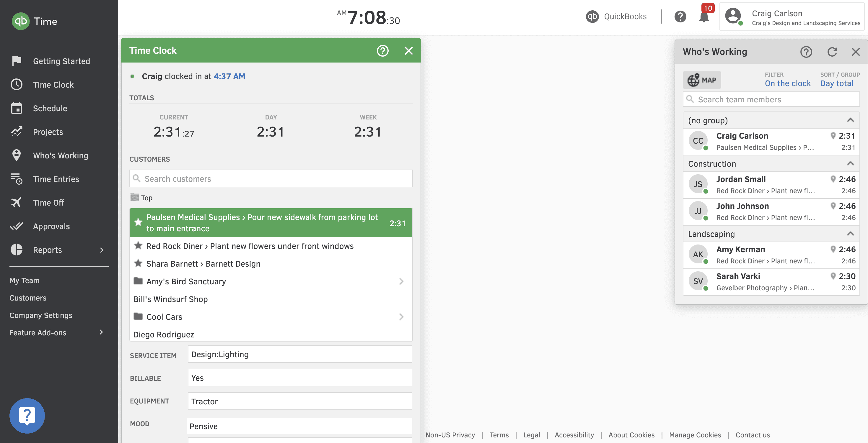Toggle filter to On the clock view
The width and height of the screenshot is (868, 443).
[x=787, y=83]
